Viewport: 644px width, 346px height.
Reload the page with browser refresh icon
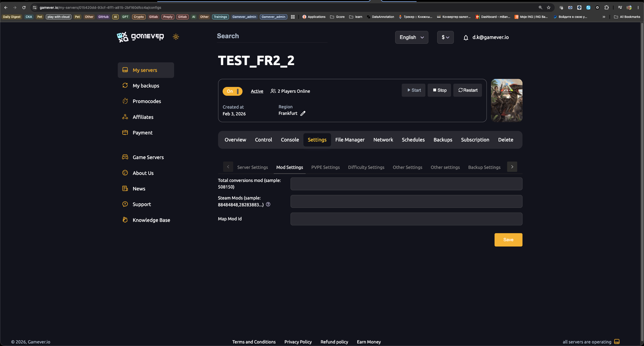click(24, 7)
